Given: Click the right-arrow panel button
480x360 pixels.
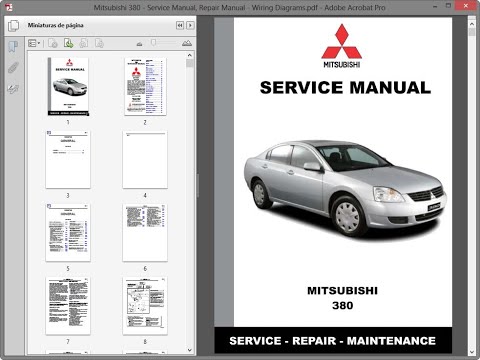Looking at the screenshot, I should [190, 25].
